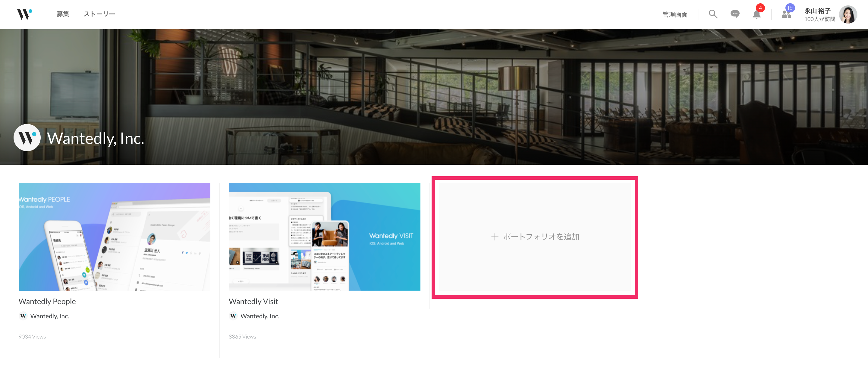Open notifications bell with 4 badge
868x385 pixels.
pyautogui.click(x=757, y=14)
